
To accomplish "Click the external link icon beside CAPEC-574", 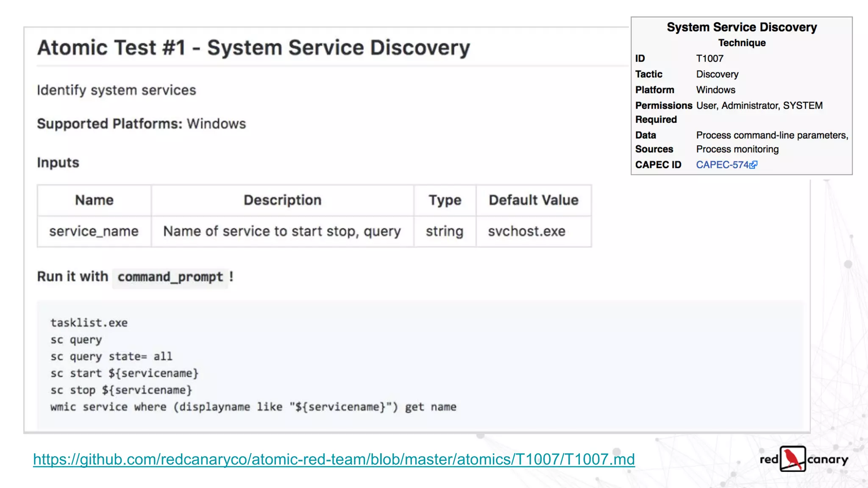I will (x=754, y=165).
